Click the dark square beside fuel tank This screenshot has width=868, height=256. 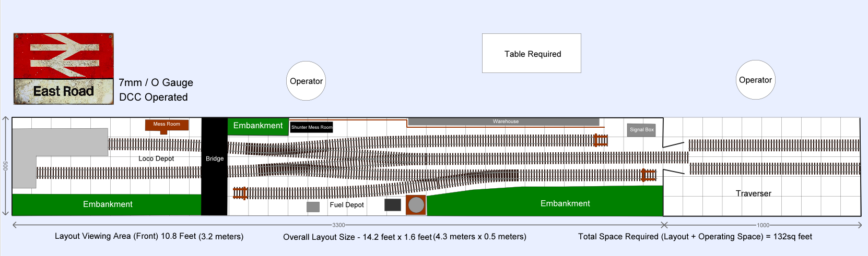pyautogui.click(x=393, y=205)
